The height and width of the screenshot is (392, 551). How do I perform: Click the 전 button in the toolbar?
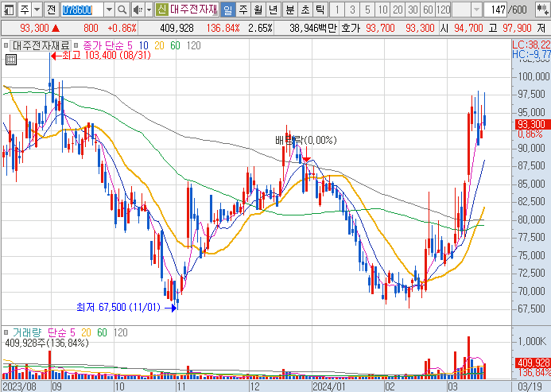(x=52, y=10)
